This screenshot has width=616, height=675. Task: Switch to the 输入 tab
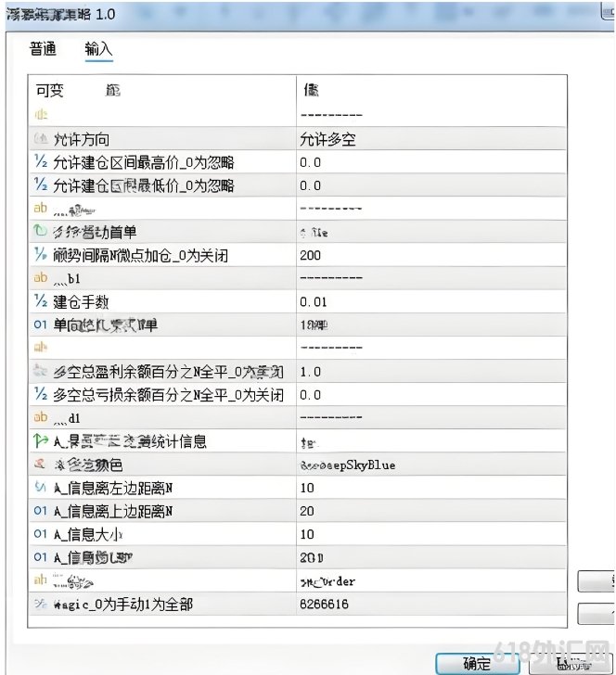point(98,48)
